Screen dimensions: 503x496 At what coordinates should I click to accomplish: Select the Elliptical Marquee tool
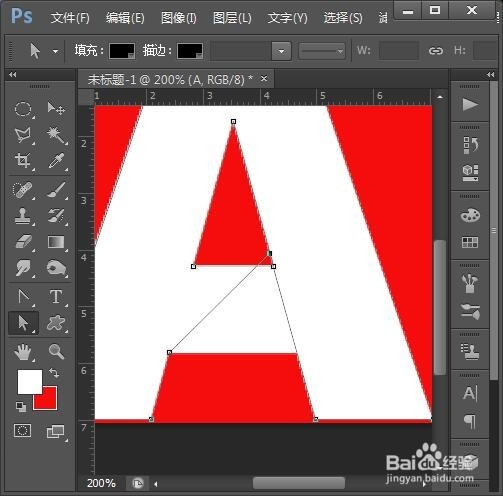[x=23, y=109]
